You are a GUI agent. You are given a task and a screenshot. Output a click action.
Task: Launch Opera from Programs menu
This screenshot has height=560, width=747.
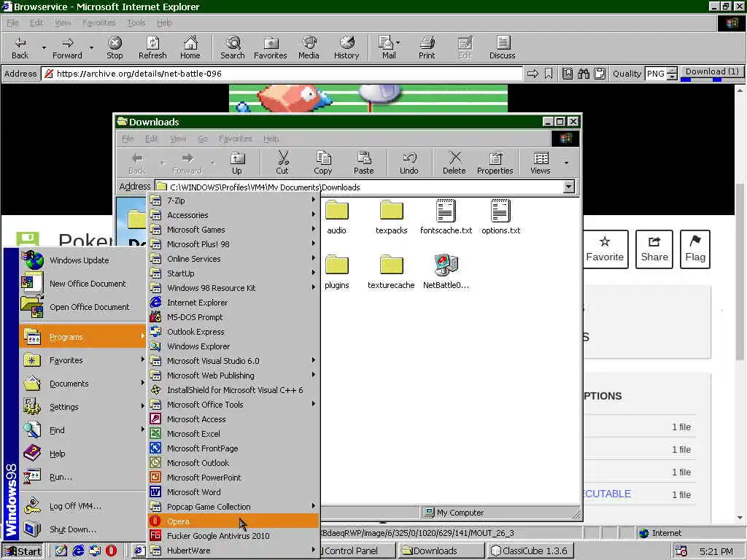(233, 521)
